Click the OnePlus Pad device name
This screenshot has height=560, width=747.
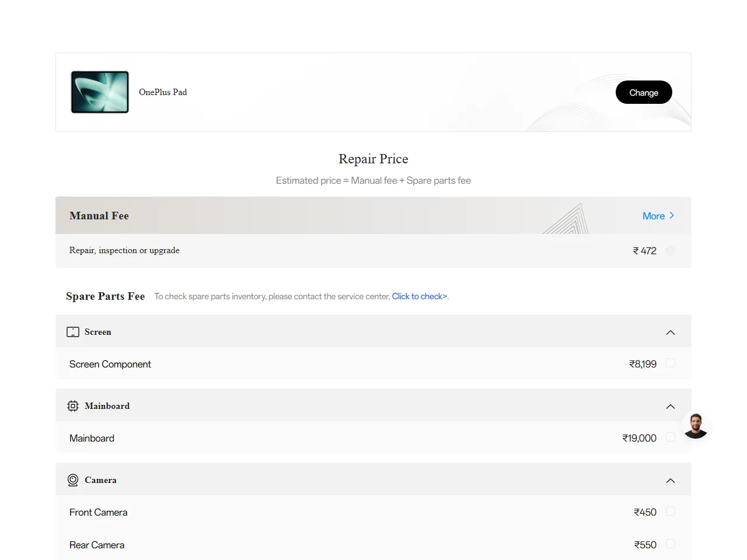163,92
